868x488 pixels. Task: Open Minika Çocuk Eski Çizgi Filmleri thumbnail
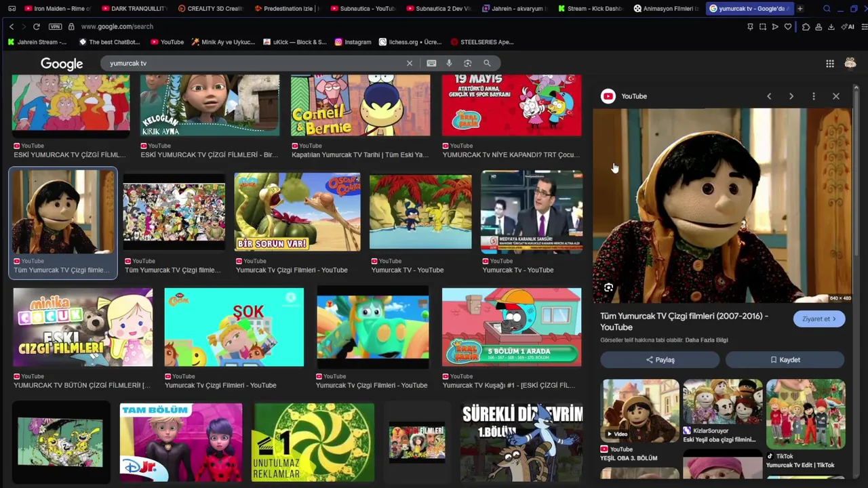tap(83, 327)
